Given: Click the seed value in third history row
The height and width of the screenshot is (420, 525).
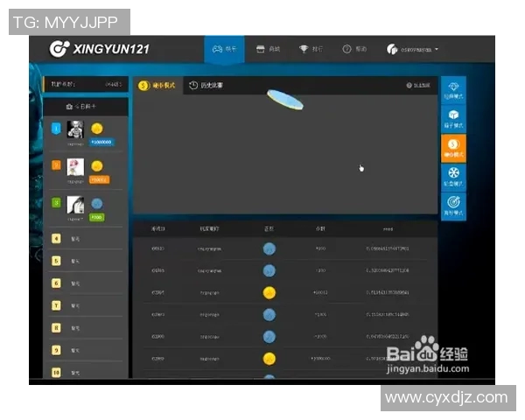Looking at the screenshot, I should (x=388, y=293).
